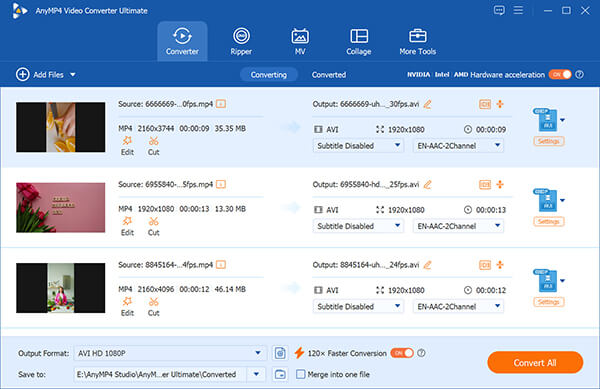
Task: Click Cut for the 6955840 video
Action: point(153,226)
